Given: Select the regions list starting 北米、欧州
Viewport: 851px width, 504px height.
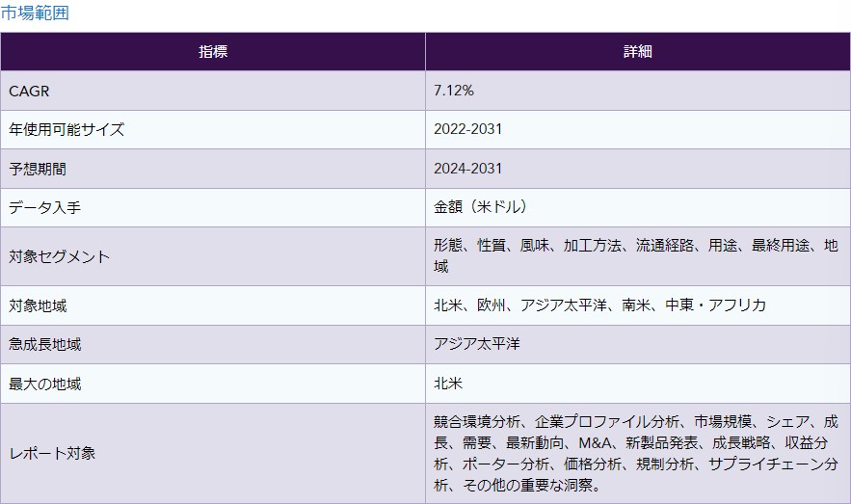Looking at the screenshot, I should pos(599,305).
